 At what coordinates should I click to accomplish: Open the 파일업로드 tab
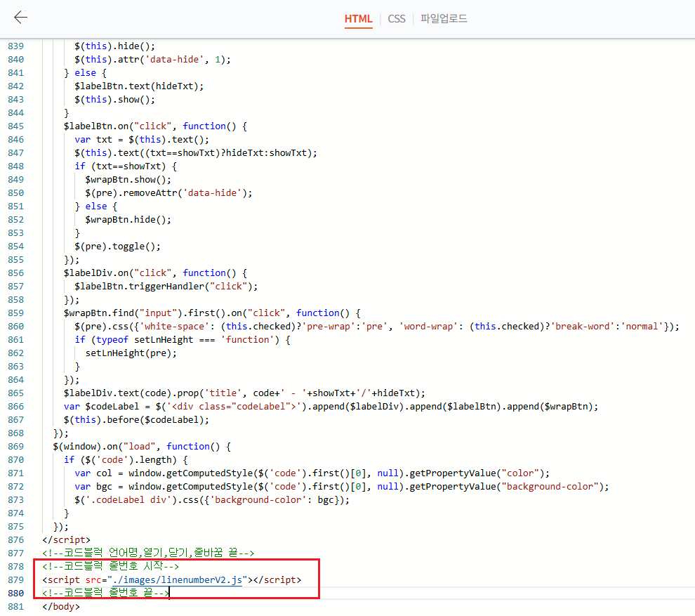(444, 19)
